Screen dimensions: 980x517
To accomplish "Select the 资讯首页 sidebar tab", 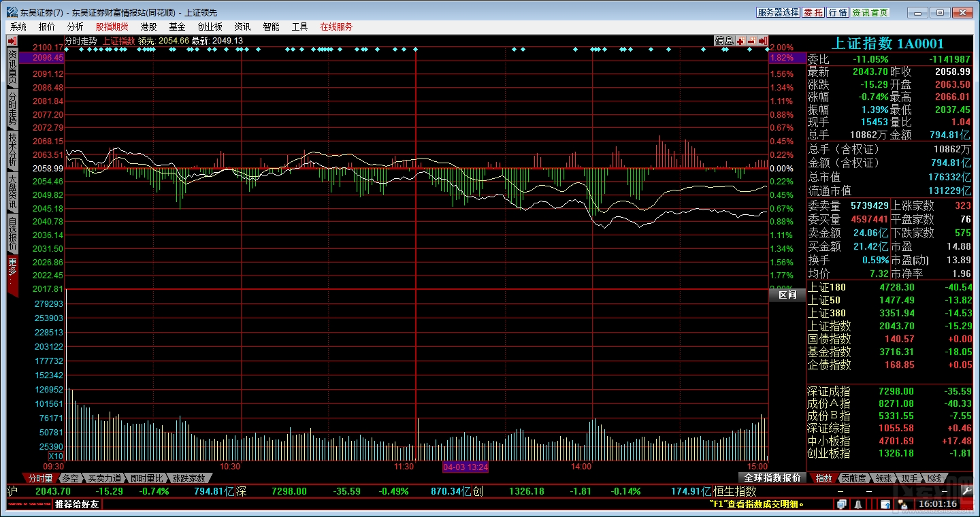I will (x=12, y=67).
